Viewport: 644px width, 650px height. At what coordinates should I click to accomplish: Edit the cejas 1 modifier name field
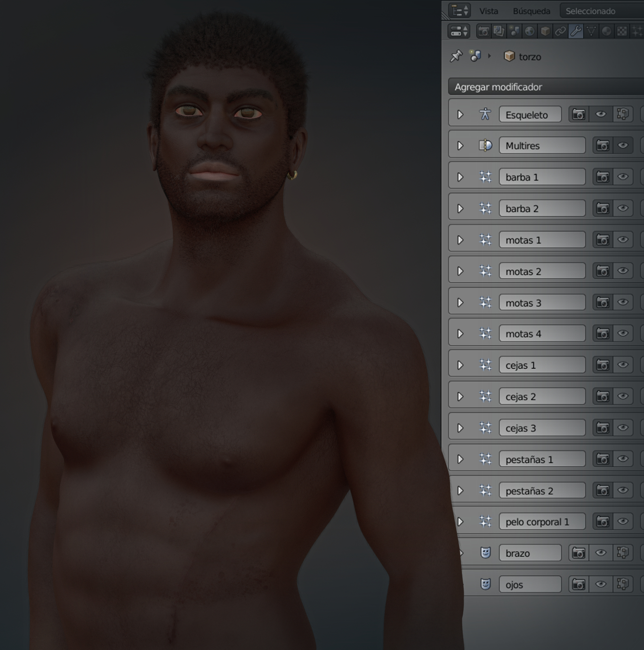pos(542,365)
